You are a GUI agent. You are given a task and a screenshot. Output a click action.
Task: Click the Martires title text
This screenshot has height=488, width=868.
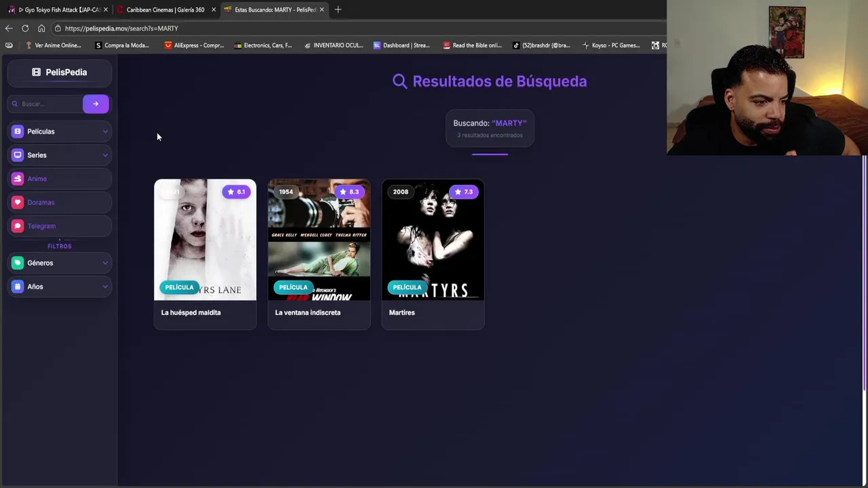(x=401, y=312)
